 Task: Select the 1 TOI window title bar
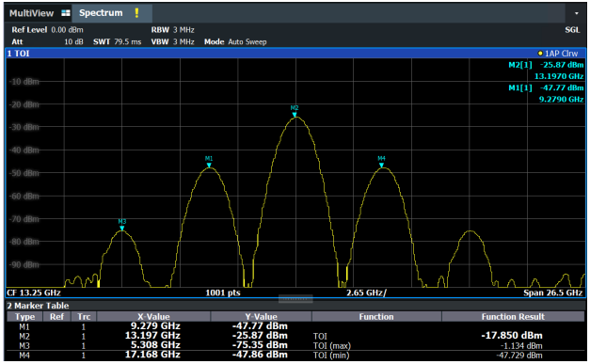click(x=295, y=54)
